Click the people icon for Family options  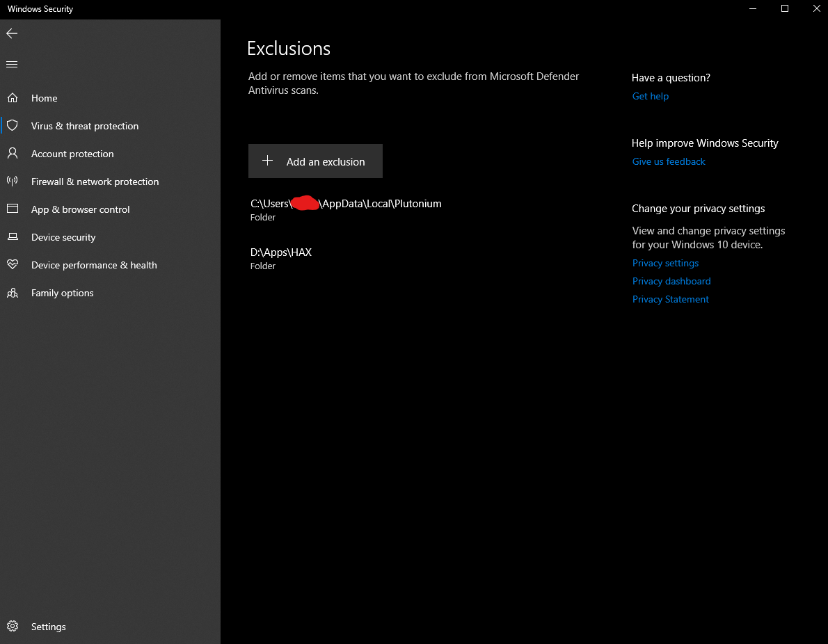(x=13, y=293)
